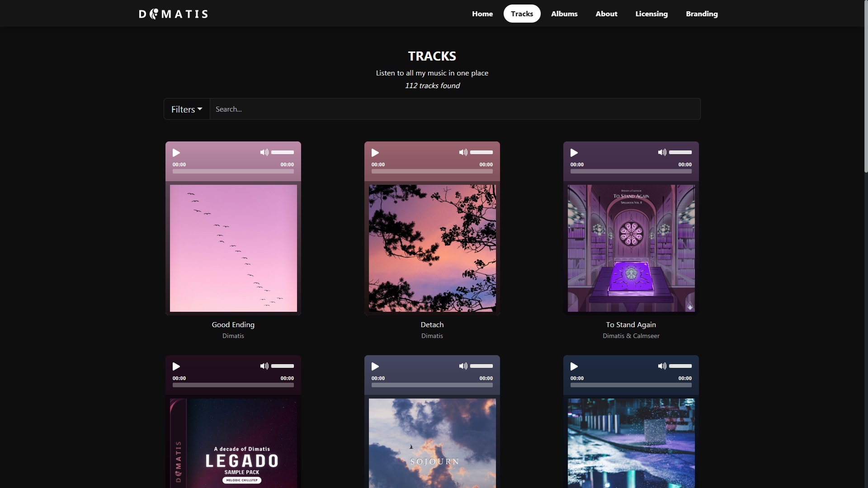Mute the Legado player speaker icon
868x488 pixels.
264,366
